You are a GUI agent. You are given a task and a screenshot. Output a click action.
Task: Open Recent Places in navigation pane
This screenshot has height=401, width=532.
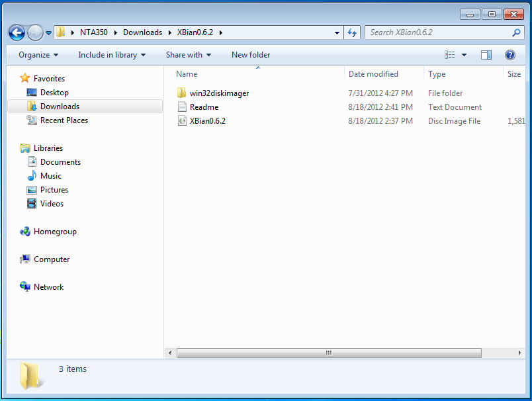(x=64, y=120)
